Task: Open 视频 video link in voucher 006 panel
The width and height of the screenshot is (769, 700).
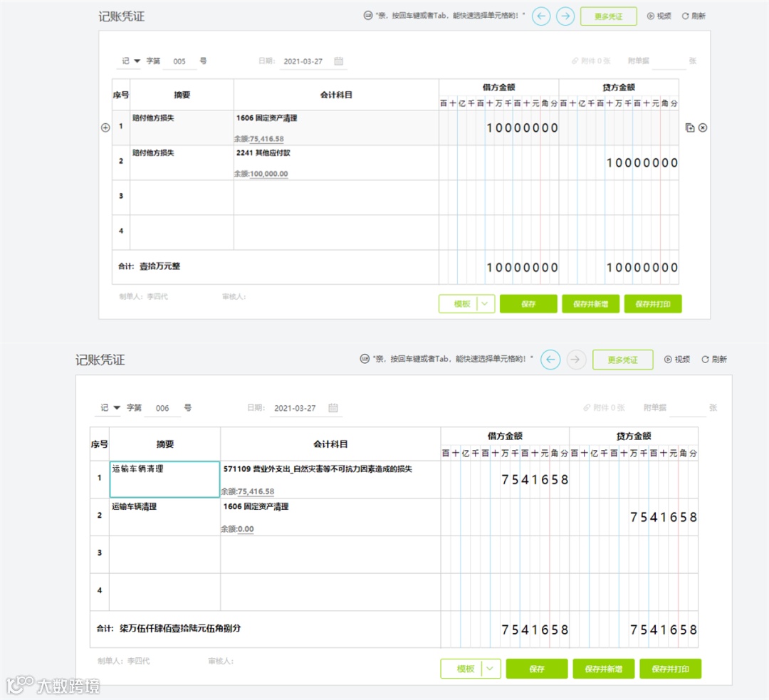Action: pos(677,360)
